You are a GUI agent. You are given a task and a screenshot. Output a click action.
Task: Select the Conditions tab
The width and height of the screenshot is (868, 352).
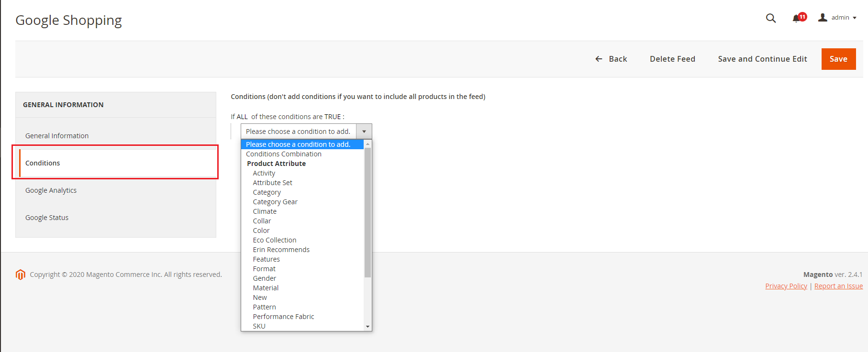[x=118, y=163]
